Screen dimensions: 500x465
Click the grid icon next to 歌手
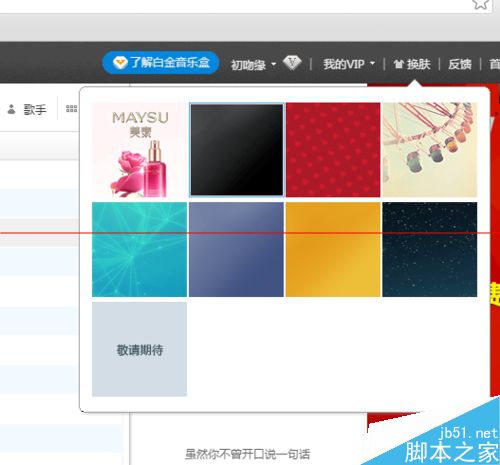pyautogui.click(x=72, y=109)
